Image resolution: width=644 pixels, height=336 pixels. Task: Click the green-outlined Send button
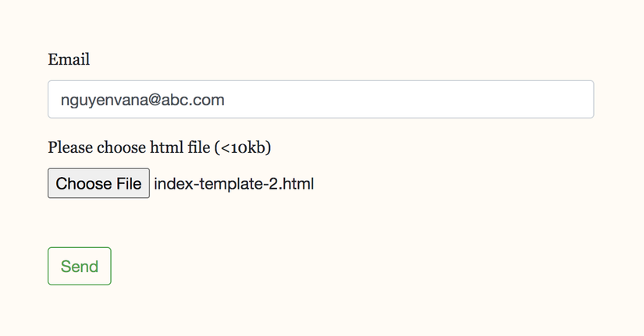point(79,266)
